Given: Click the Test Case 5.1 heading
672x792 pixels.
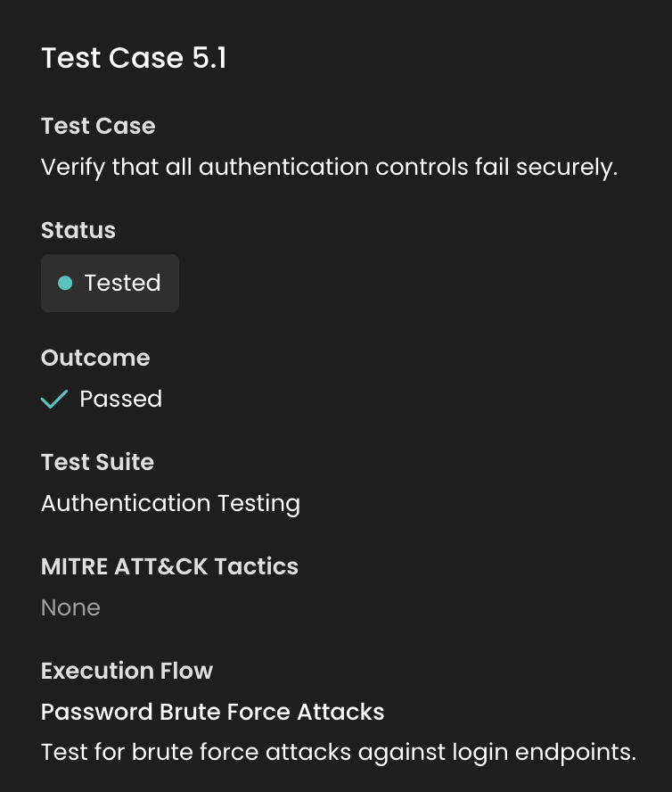Looking at the screenshot, I should click(134, 58).
